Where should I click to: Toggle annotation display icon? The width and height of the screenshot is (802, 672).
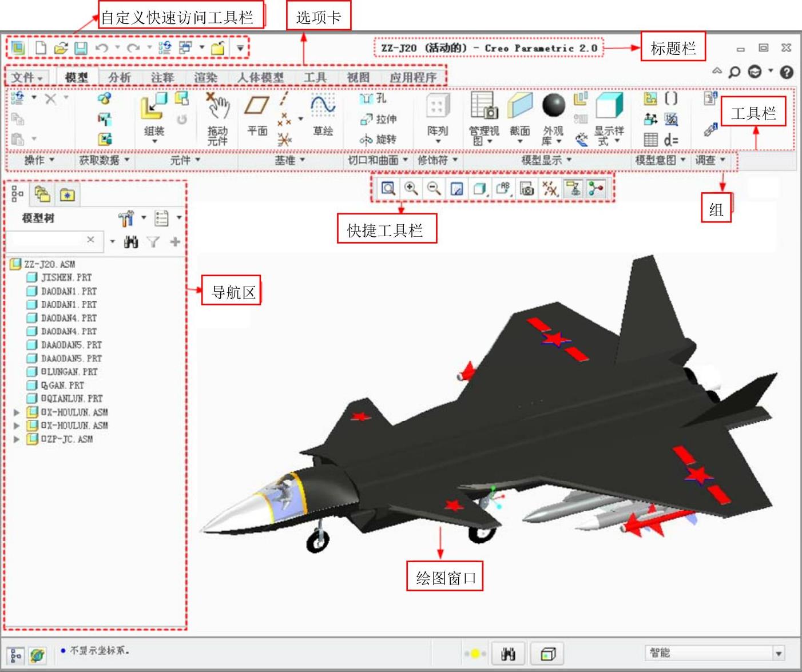click(574, 189)
